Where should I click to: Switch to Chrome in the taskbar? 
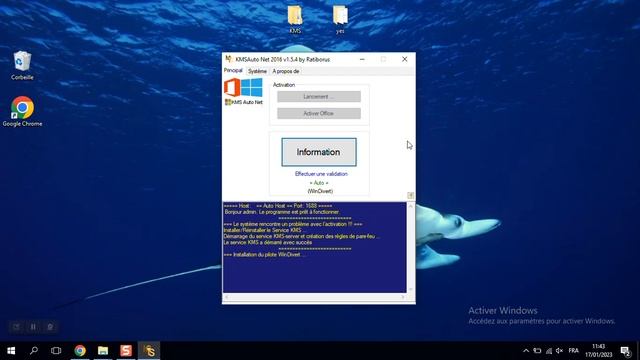pos(80,351)
